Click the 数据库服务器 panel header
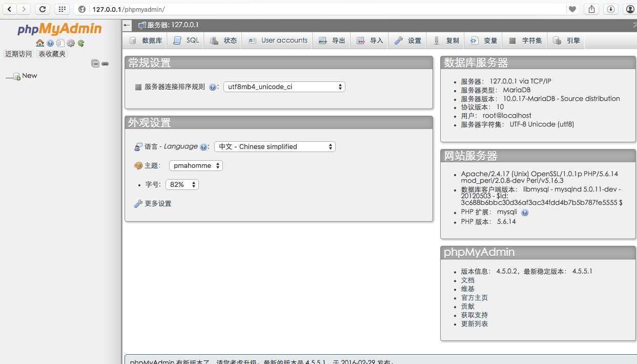 tap(538, 63)
